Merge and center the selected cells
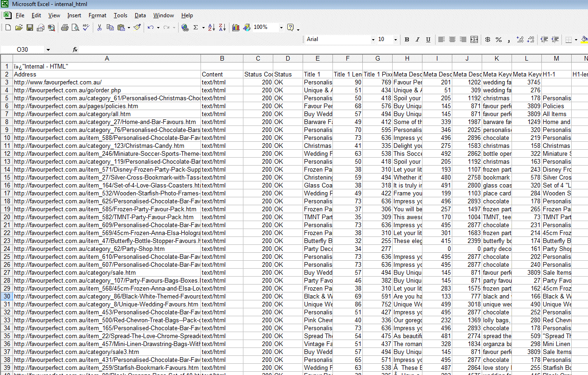 tap(474, 40)
